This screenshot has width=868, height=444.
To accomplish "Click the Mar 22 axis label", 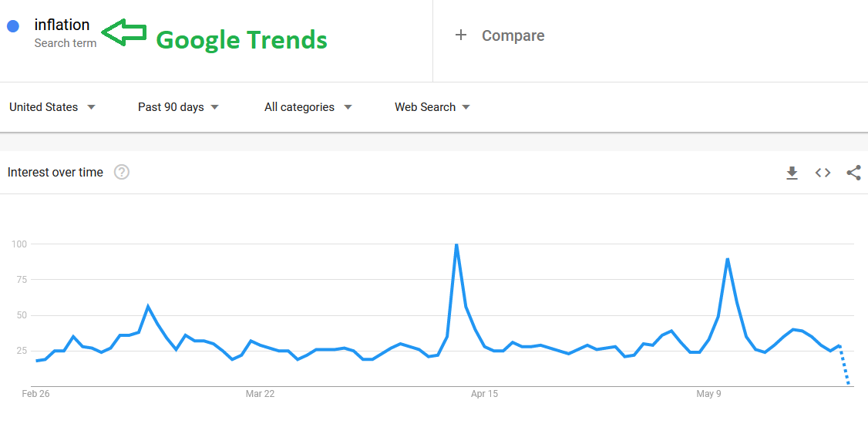I will point(261,394).
